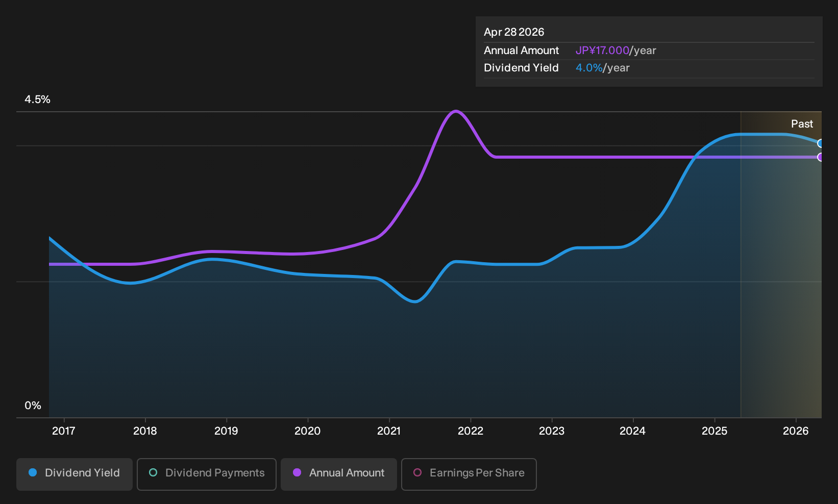Click the 2020 x-axis label
The height and width of the screenshot is (504, 838).
(x=308, y=431)
